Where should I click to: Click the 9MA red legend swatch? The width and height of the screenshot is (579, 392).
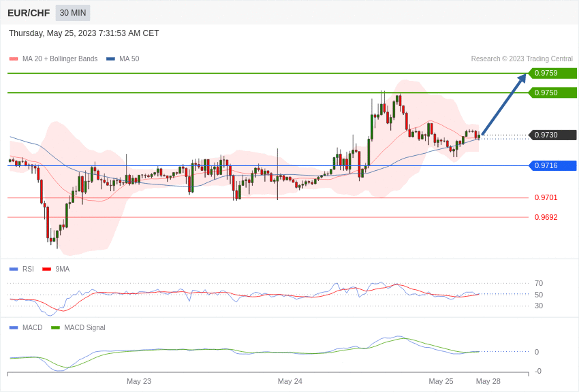47,269
